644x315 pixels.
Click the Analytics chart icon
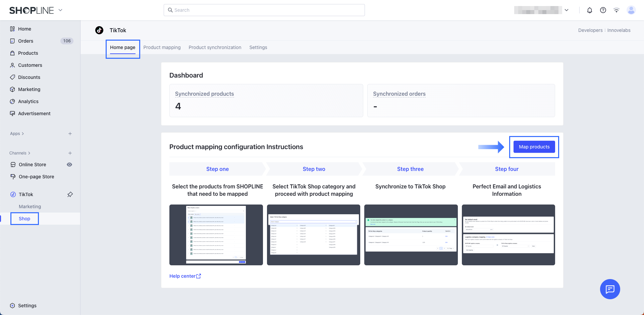click(12, 101)
